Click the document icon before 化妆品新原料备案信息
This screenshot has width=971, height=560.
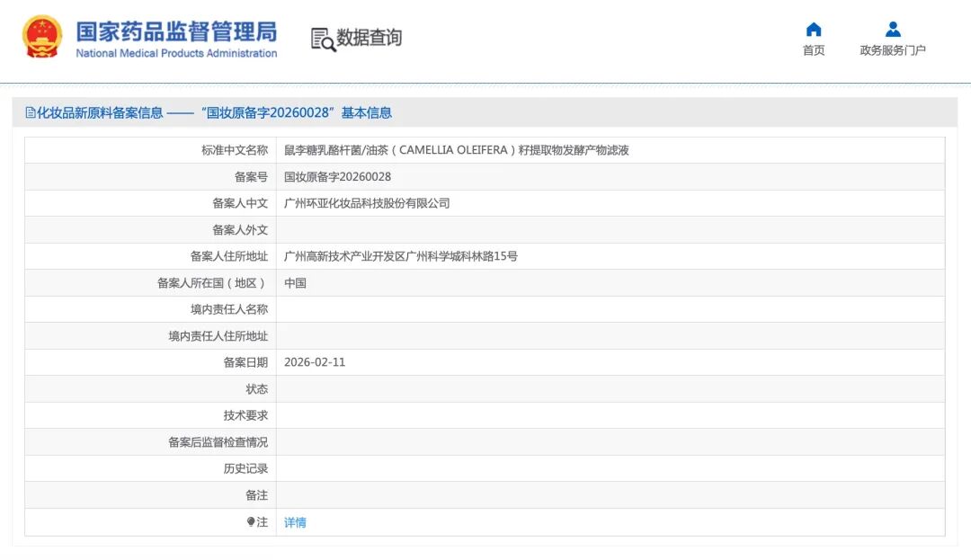click(x=29, y=111)
